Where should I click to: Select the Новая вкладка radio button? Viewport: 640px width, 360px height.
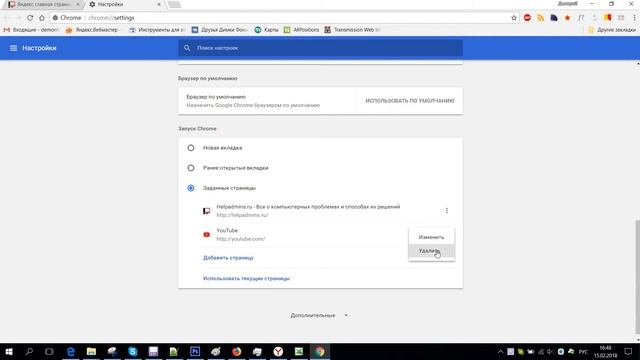point(191,148)
